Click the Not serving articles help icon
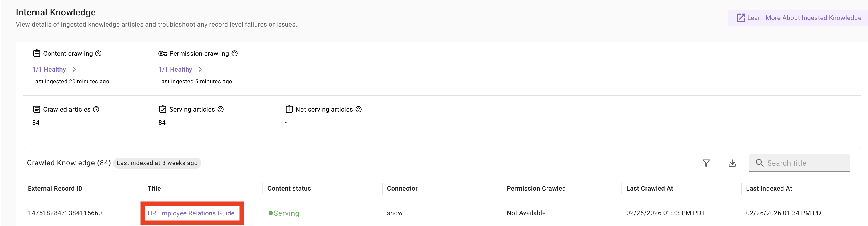The width and height of the screenshot is (868, 226). (359, 109)
